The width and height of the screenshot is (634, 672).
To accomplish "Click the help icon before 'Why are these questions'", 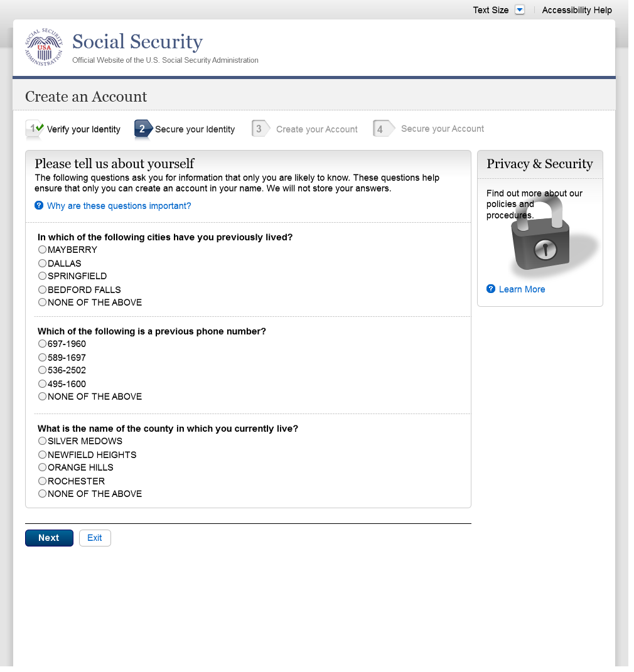I will click(39, 205).
